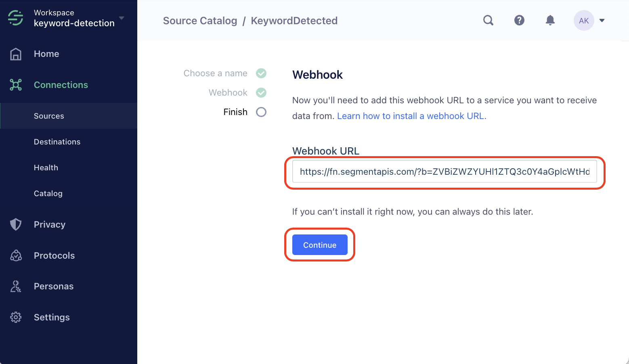
Task: Open Connections section label
Action: (61, 85)
